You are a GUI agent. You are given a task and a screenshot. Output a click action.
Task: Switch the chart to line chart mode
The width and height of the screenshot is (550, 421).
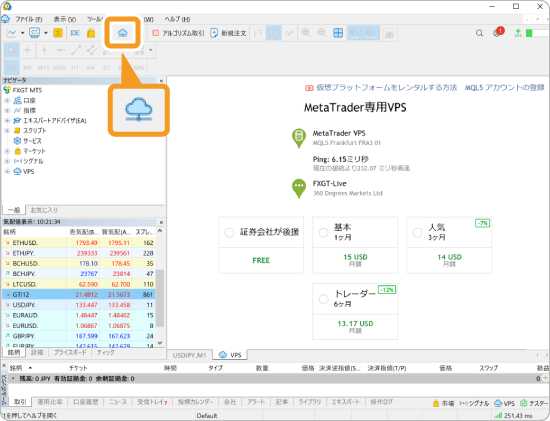tap(289, 33)
